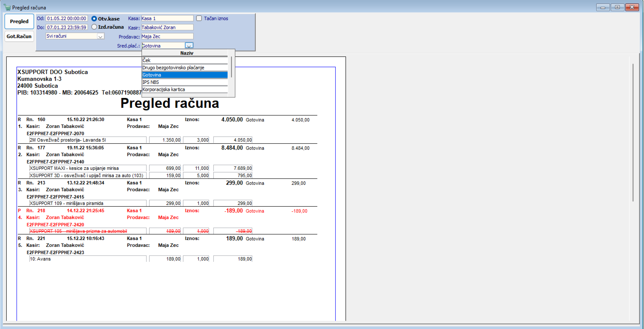644x329 pixels.
Task: Click the 10: Avans item row
Action: pyautogui.click(x=88, y=259)
